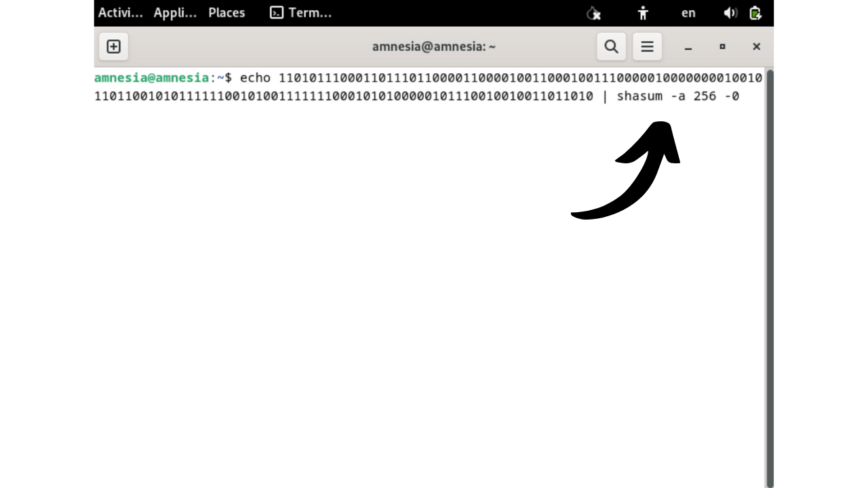Open the accessibility menu
868x488 pixels.
click(x=643, y=13)
